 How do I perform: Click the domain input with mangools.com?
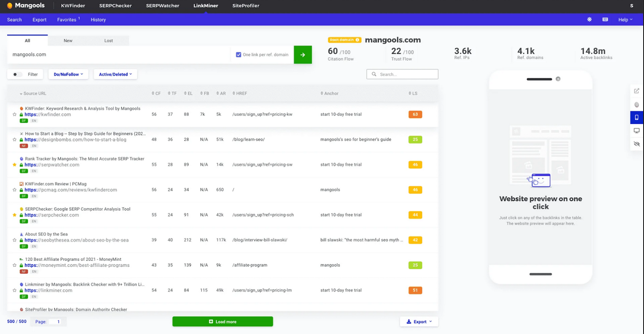pyautogui.click(x=119, y=55)
